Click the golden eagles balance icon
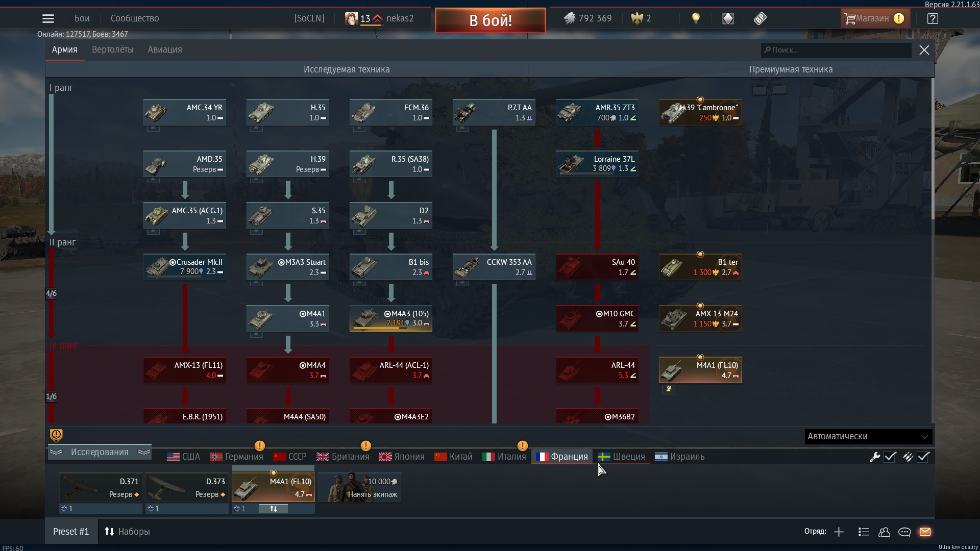 [637, 18]
